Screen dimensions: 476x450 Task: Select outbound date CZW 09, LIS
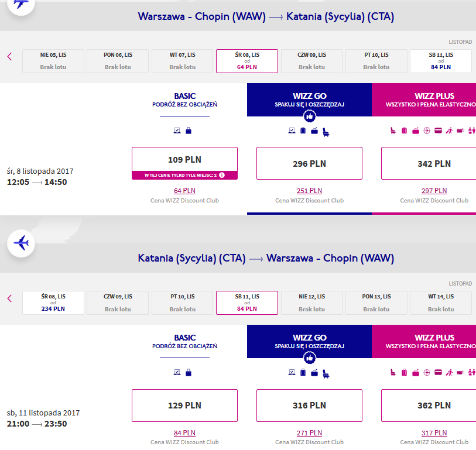click(x=311, y=61)
